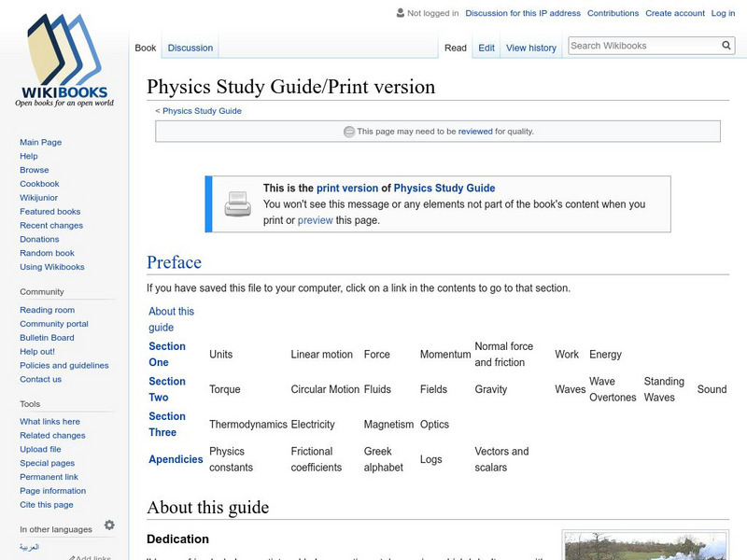Click the Create account link
Image resolution: width=747 pixels, height=560 pixels.
pos(675,12)
